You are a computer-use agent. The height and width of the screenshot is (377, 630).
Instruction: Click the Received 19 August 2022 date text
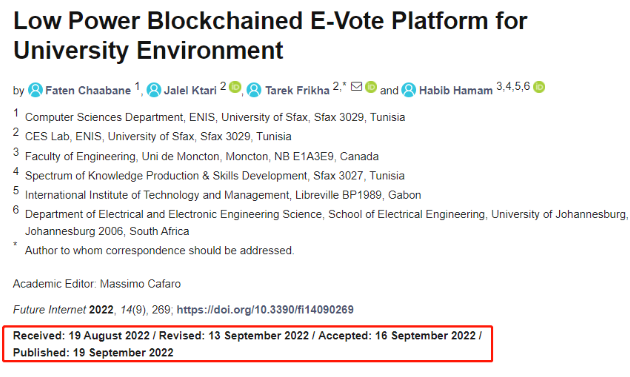tap(81, 336)
